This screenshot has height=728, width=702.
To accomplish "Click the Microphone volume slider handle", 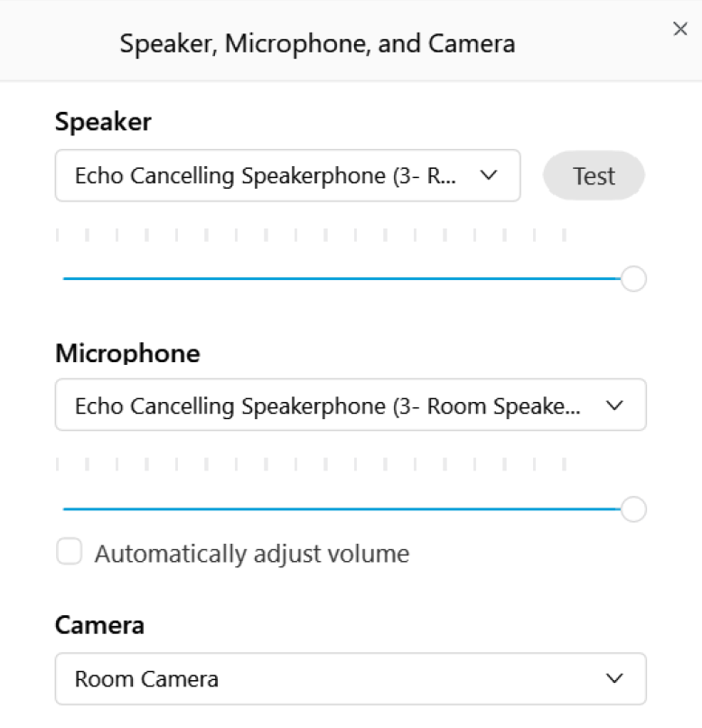I will click(634, 509).
